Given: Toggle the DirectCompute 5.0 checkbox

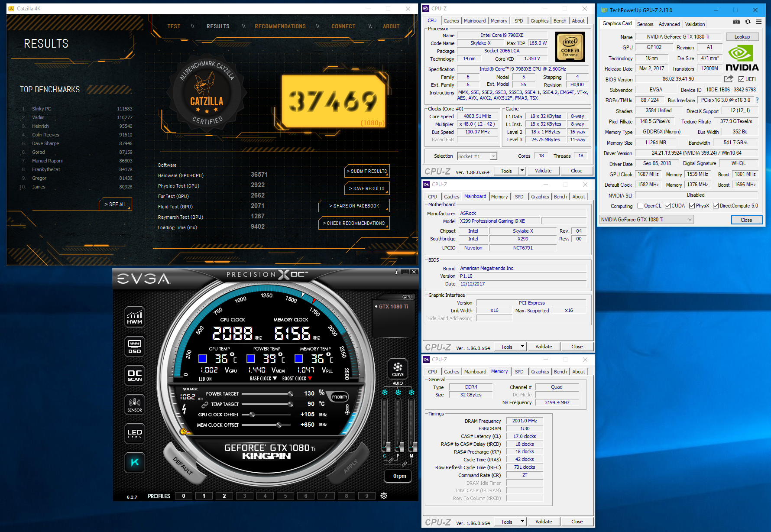Looking at the screenshot, I should click(x=716, y=206).
